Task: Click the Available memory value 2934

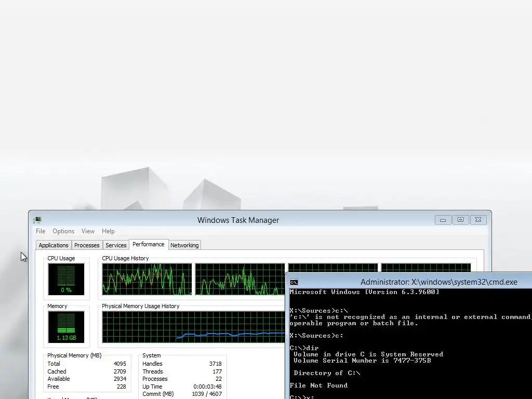Action: 120,379
